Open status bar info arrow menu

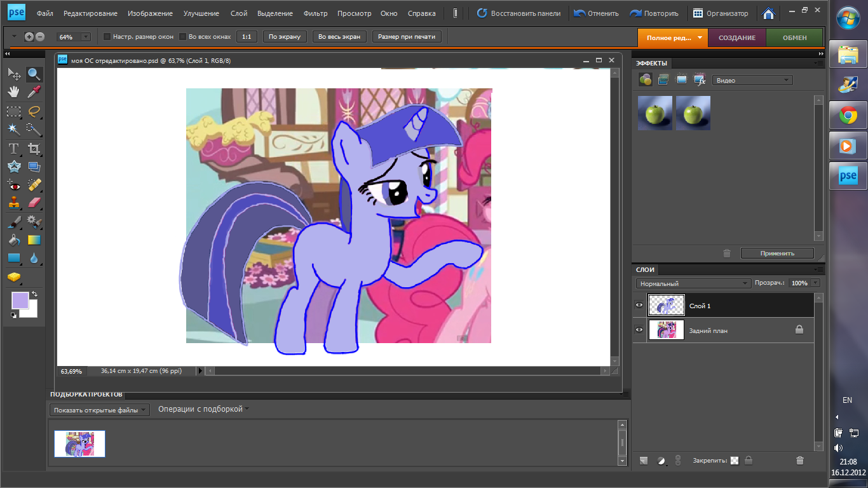(x=200, y=370)
